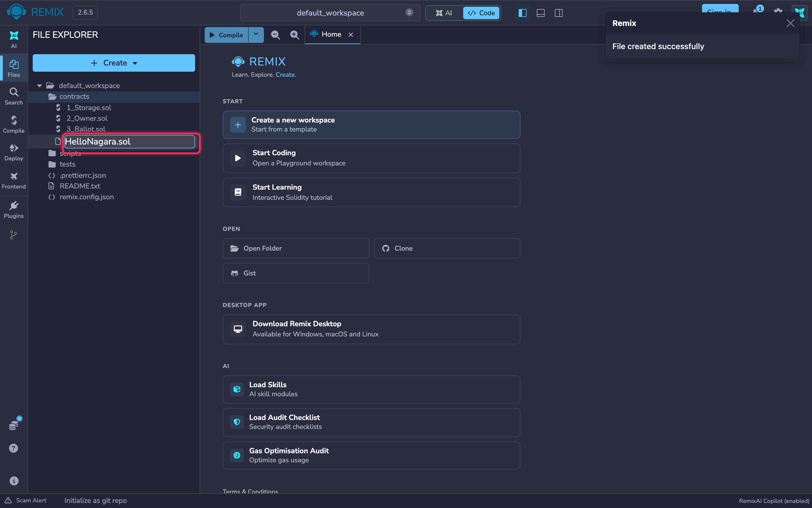Open the Deploy sidebar icon

click(14, 152)
